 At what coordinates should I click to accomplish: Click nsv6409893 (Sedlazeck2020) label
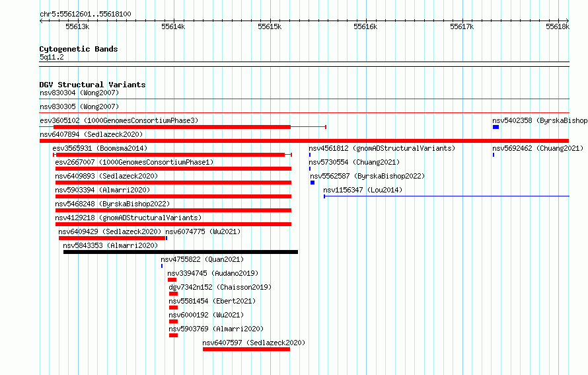point(106,176)
